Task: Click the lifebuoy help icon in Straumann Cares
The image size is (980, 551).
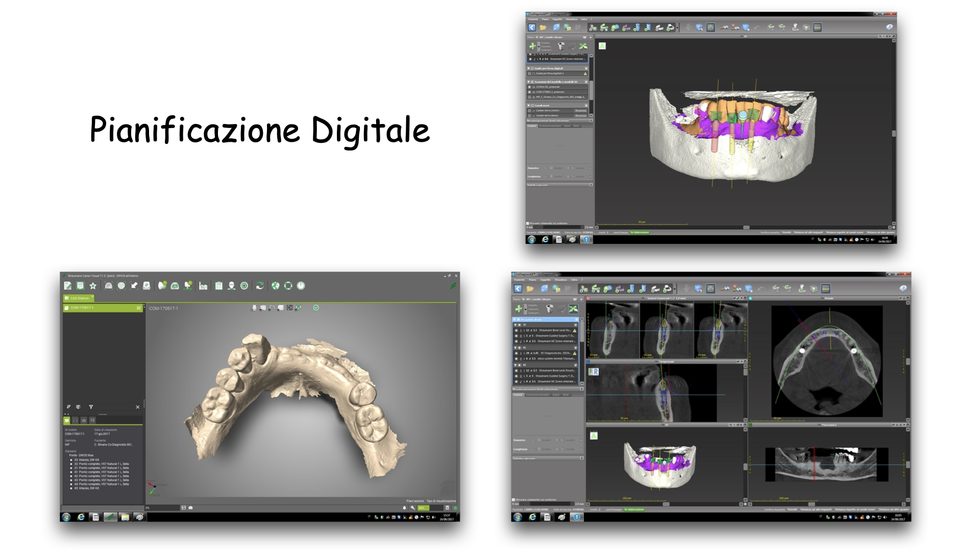Action: [x=288, y=286]
